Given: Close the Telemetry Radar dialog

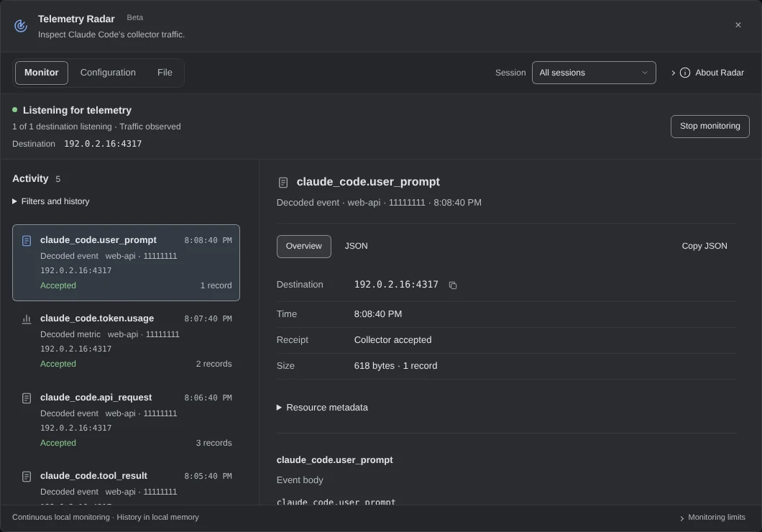Looking at the screenshot, I should point(738,24).
